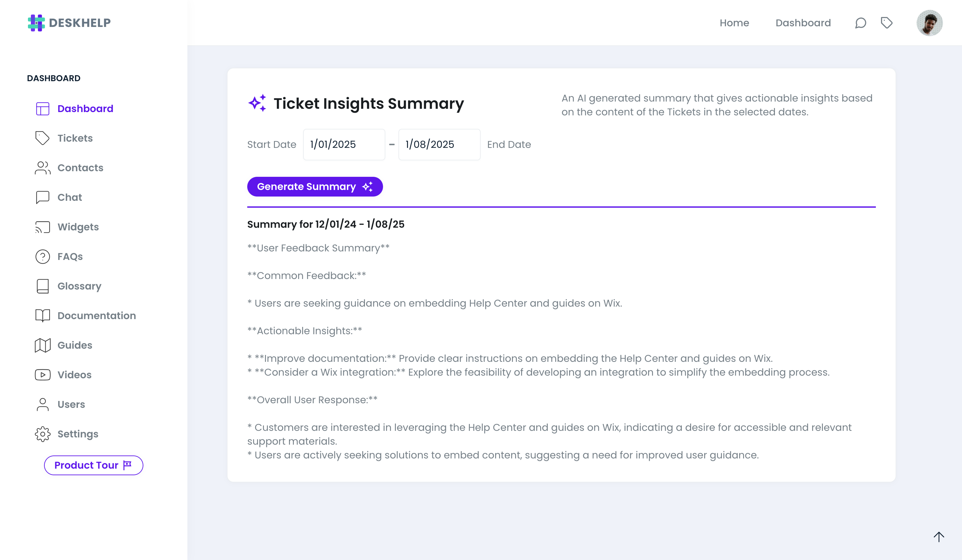Viewport: 962px width, 560px height.
Task: Click the Widgets cast icon
Action: 42,227
